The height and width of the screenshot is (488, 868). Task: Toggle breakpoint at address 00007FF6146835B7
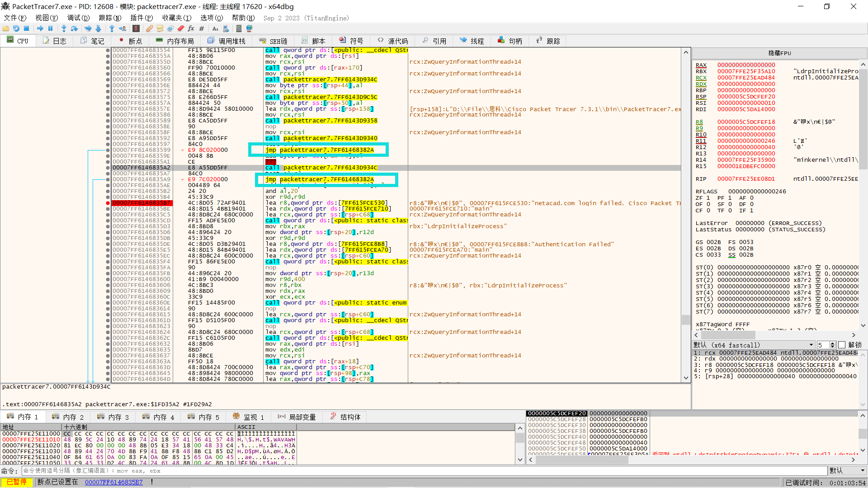(108, 203)
